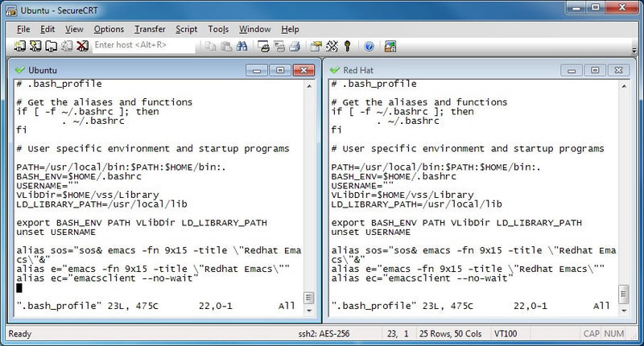644x346 pixels.
Task: Click the blue Help question mark icon
Action: tap(369, 47)
